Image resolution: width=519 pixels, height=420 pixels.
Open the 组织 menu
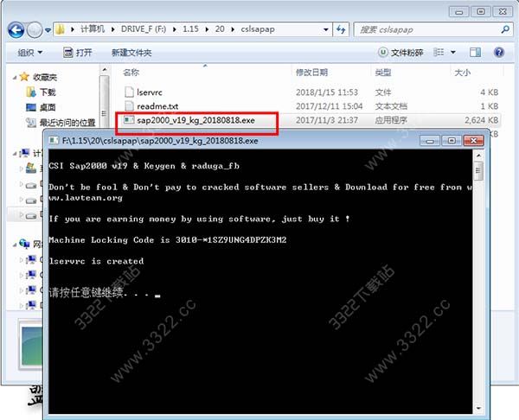(30, 52)
